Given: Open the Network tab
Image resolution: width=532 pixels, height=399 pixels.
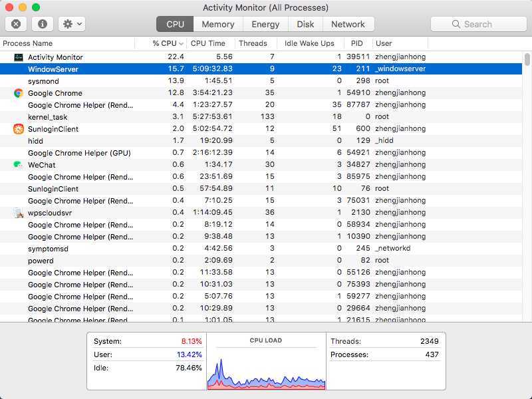Looking at the screenshot, I should point(348,24).
